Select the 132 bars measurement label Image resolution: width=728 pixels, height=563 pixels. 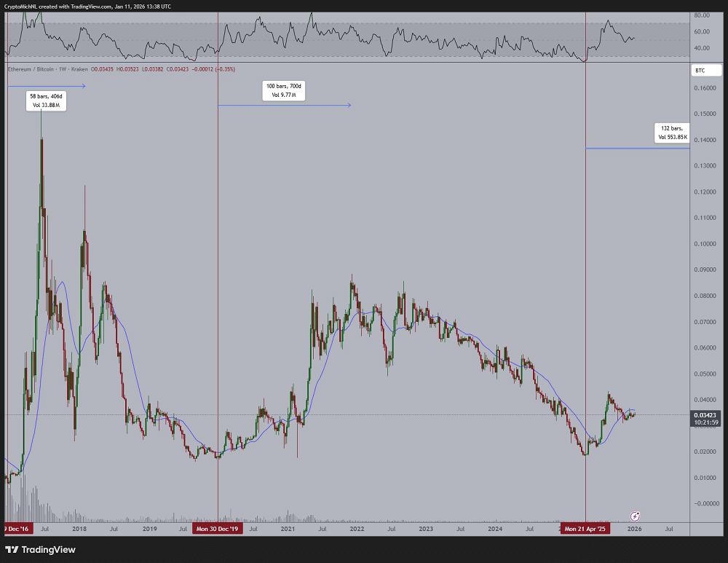tap(671, 132)
